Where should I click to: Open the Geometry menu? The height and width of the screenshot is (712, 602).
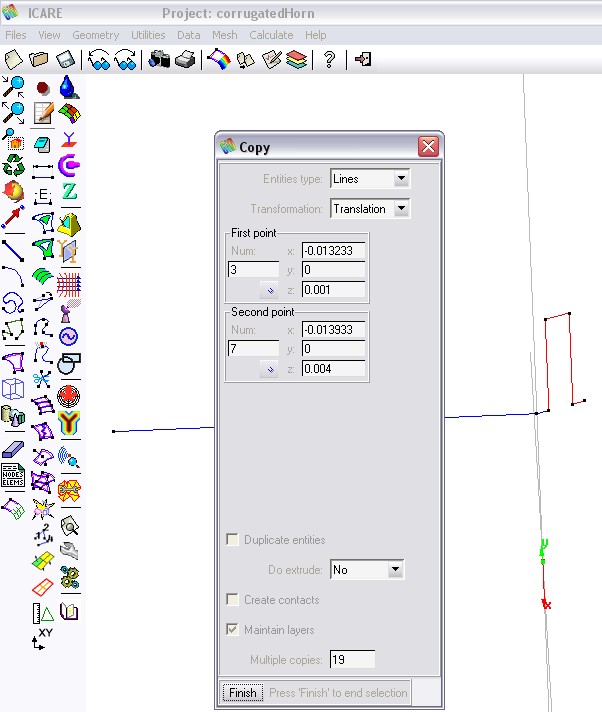[95, 35]
